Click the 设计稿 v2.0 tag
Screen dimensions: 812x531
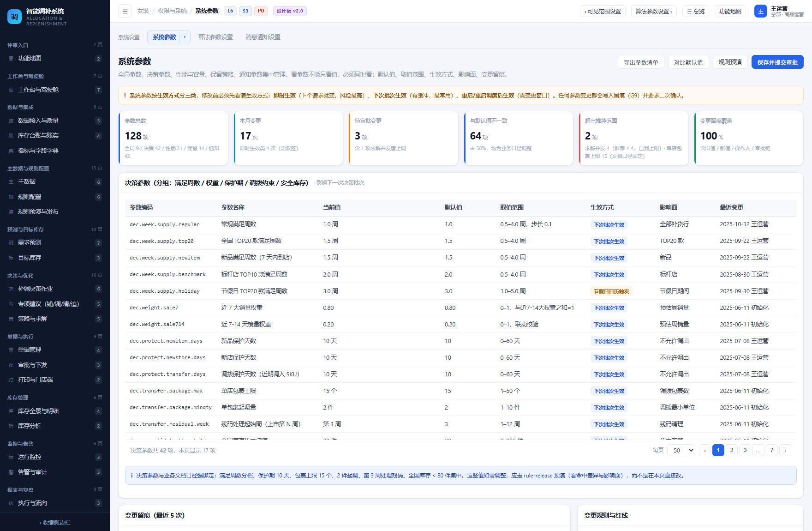pos(290,11)
